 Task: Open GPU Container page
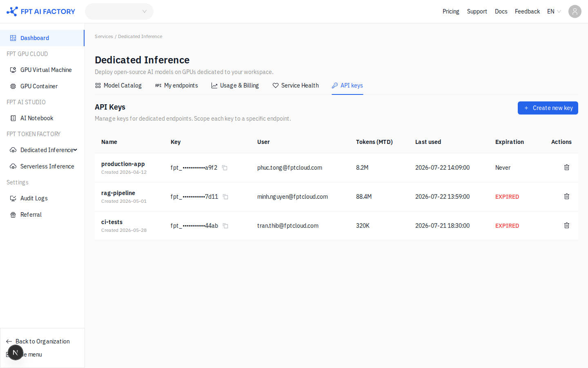coord(42,86)
